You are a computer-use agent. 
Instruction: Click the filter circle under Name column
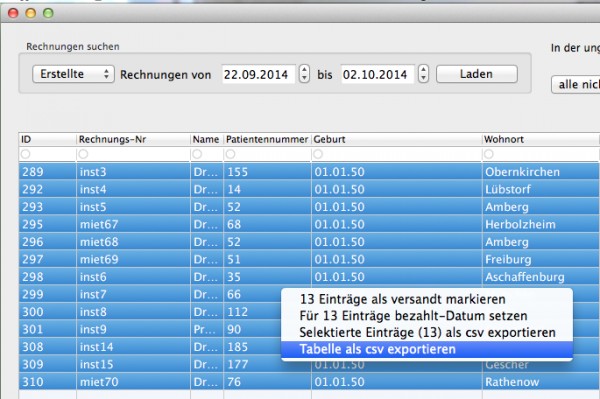[x=197, y=154]
